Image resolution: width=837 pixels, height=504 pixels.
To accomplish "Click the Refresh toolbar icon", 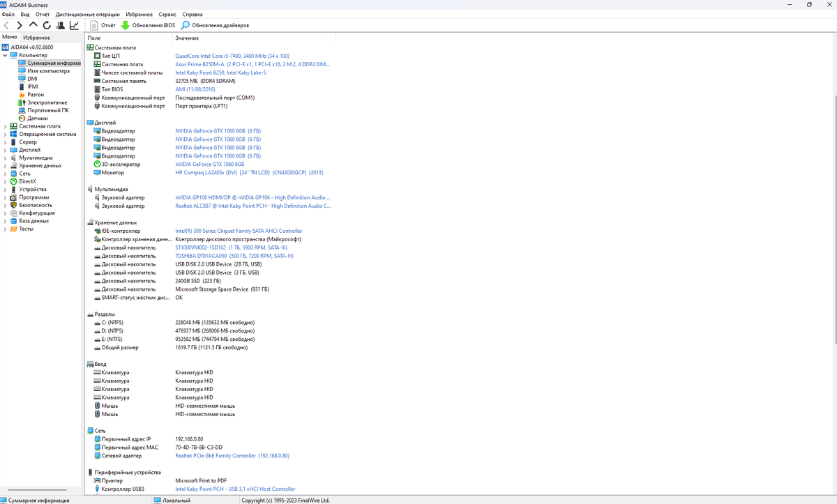I will pyautogui.click(x=47, y=25).
